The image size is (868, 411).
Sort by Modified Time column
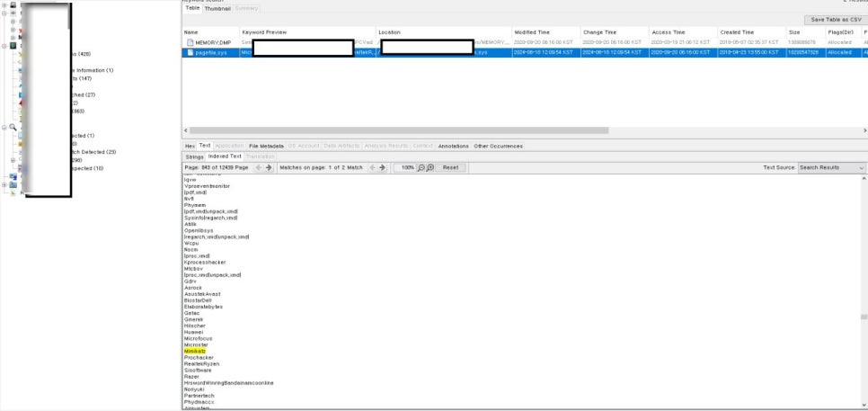[x=545, y=32]
